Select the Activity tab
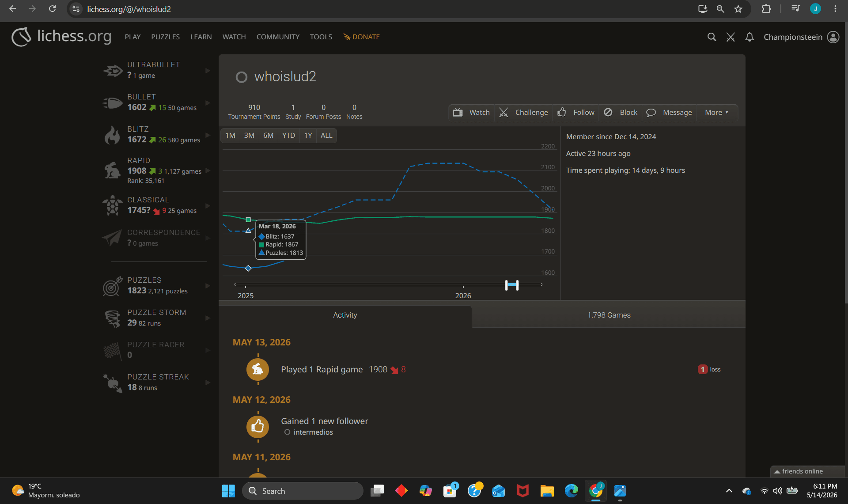 tap(345, 315)
